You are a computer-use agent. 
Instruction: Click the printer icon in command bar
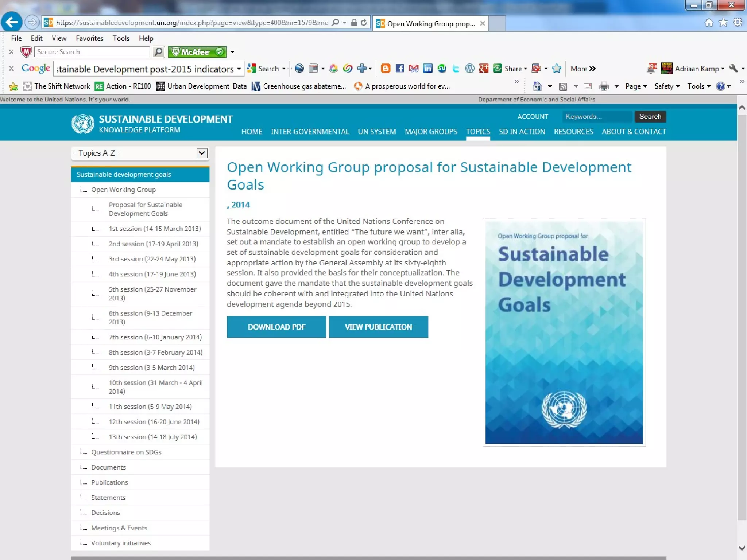[x=604, y=86]
